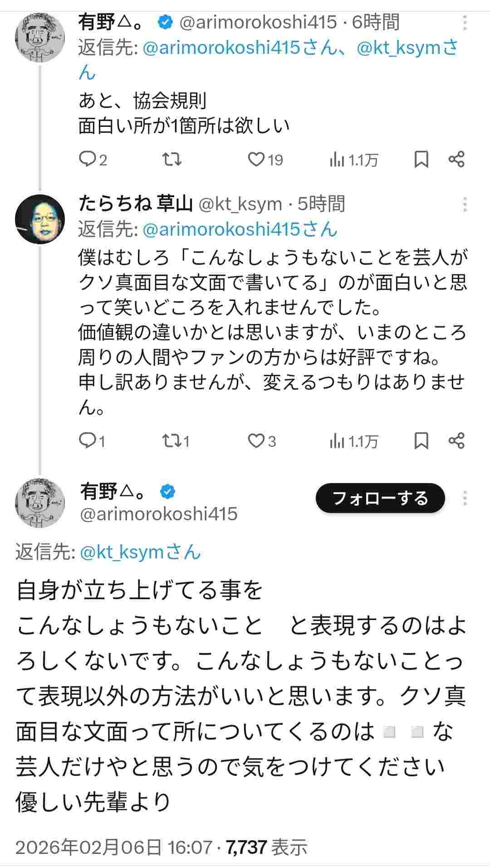490x868 pixels.
Task: Reply to the 協会規則 tweet
Action: pos(87,160)
